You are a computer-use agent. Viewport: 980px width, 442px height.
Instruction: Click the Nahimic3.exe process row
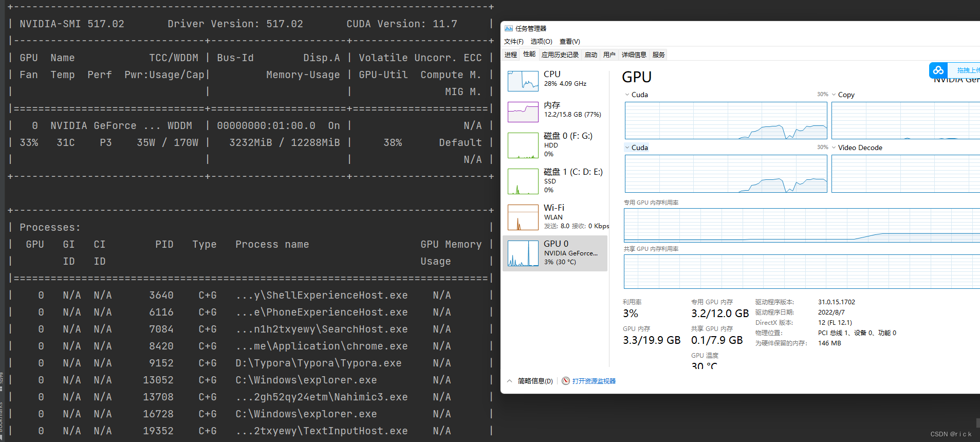[x=251, y=397]
